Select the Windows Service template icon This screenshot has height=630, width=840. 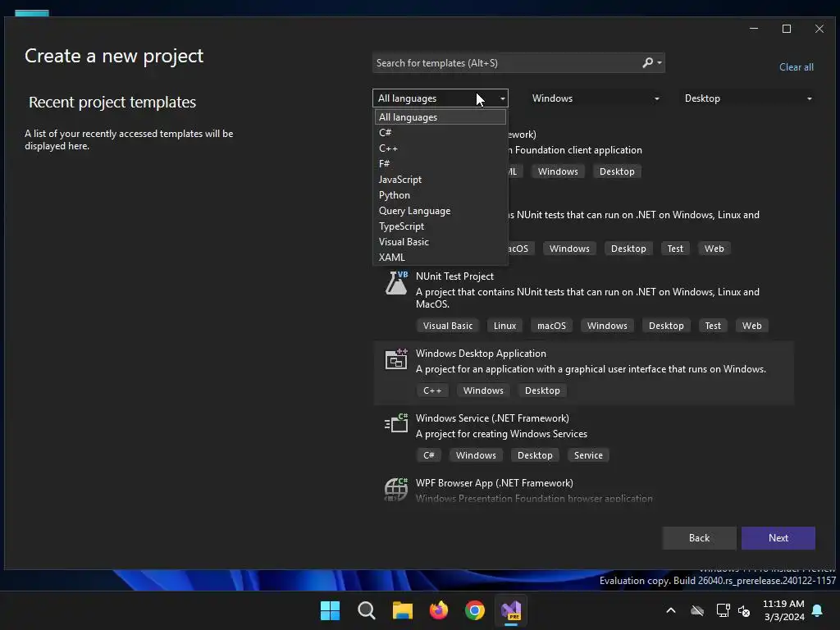coord(396,424)
